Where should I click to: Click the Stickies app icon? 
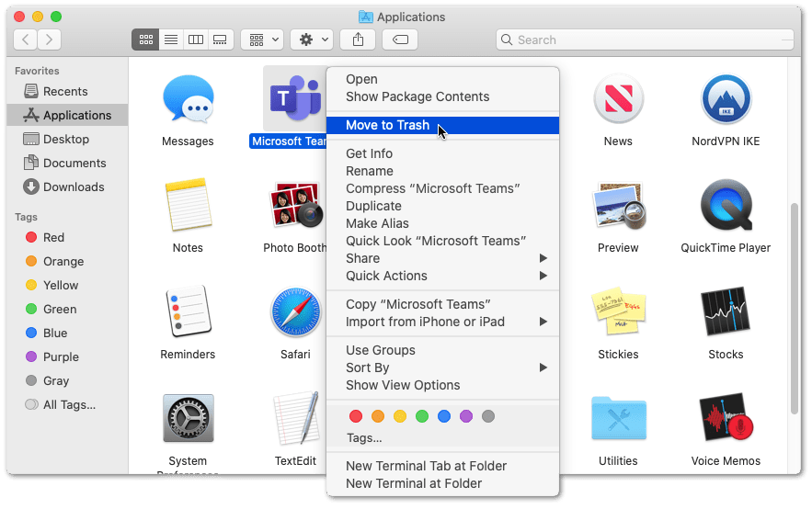[x=618, y=311]
